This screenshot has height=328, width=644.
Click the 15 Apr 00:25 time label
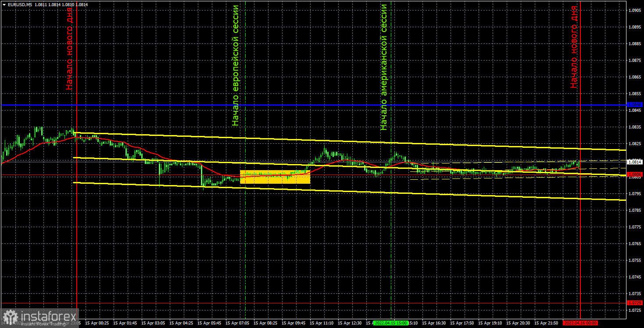coord(97,323)
